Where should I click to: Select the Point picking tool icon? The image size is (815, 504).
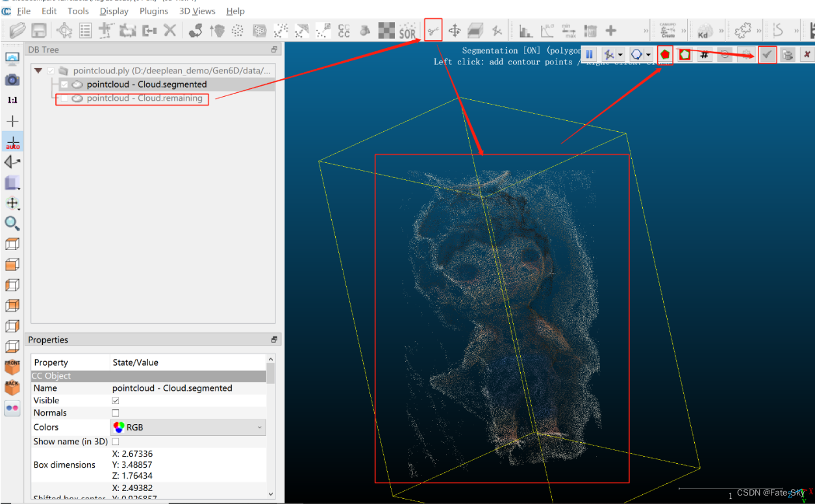(64, 30)
